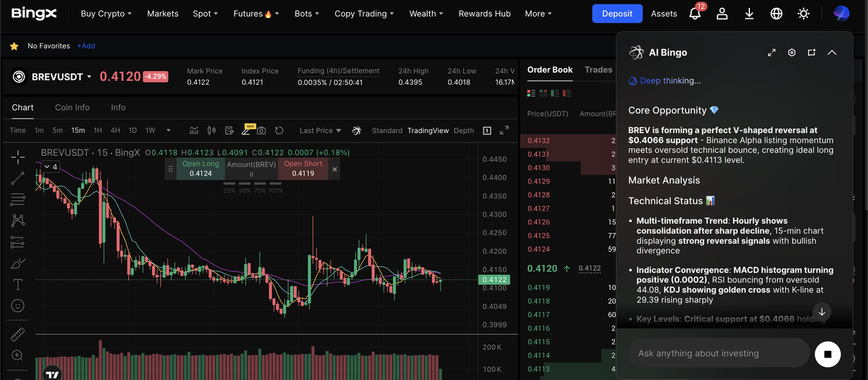Open the chart indicators icon

[194, 130]
